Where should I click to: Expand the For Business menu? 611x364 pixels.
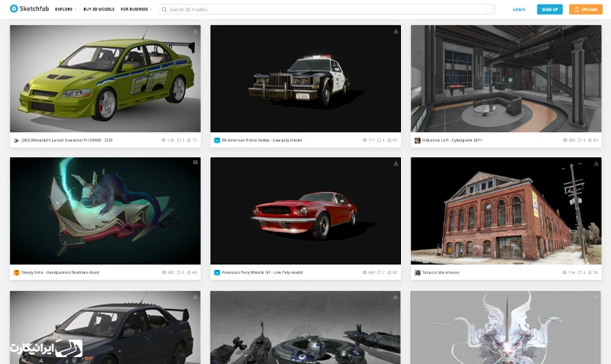pyautogui.click(x=136, y=9)
